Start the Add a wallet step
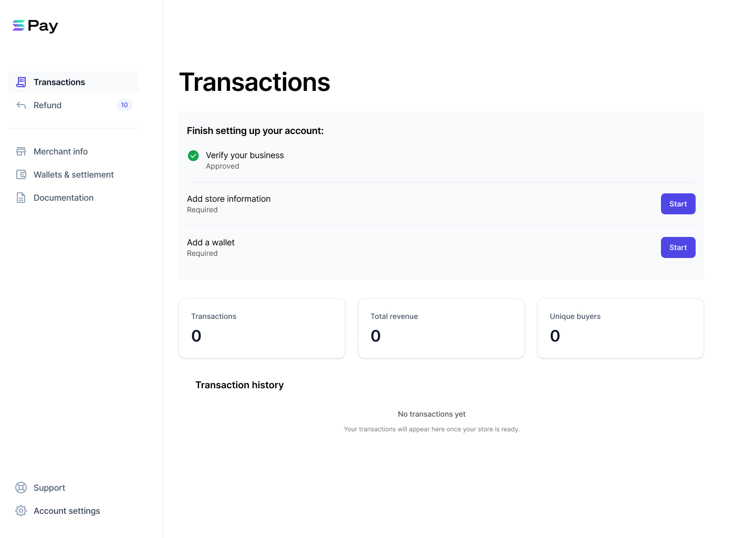 tap(678, 247)
